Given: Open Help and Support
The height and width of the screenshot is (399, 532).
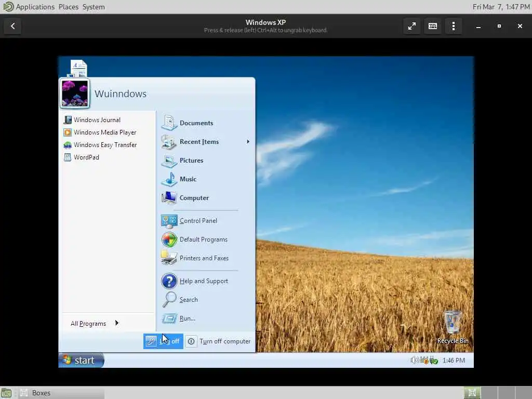Looking at the screenshot, I should tap(194, 281).
